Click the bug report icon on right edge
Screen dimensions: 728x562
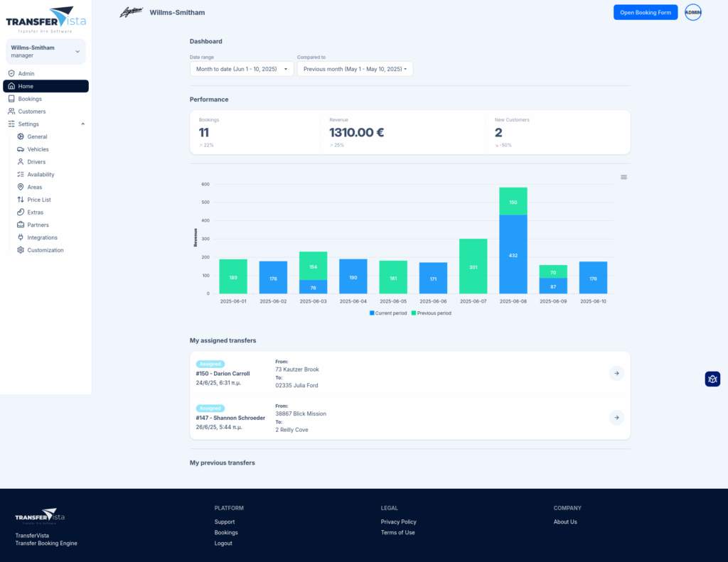click(x=712, y=379)
